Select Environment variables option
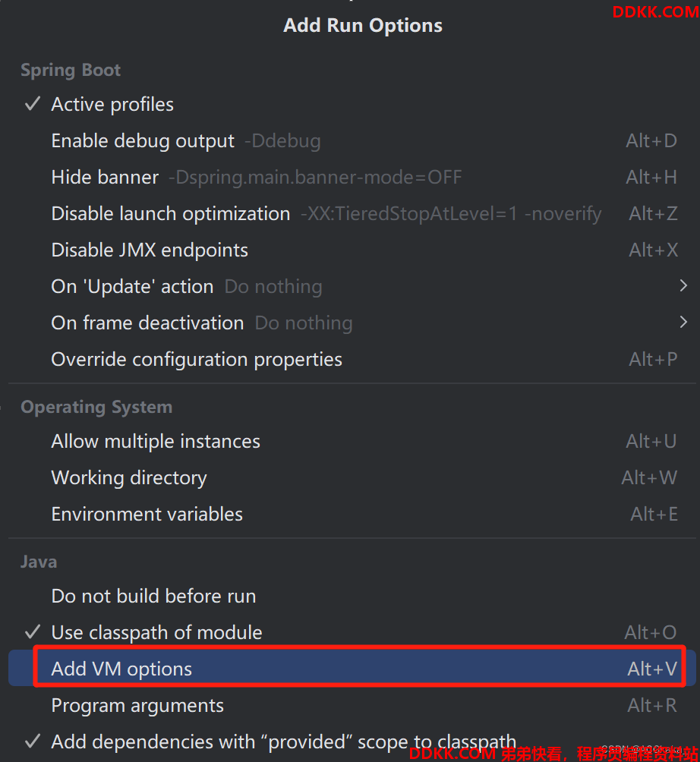 coord(352,514)
